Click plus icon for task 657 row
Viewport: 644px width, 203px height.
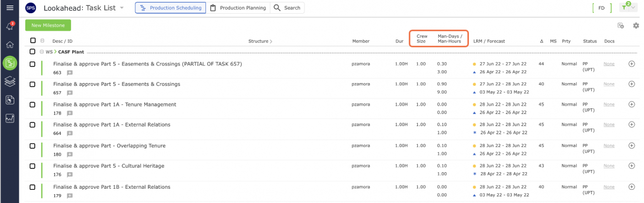pos(632,84)
